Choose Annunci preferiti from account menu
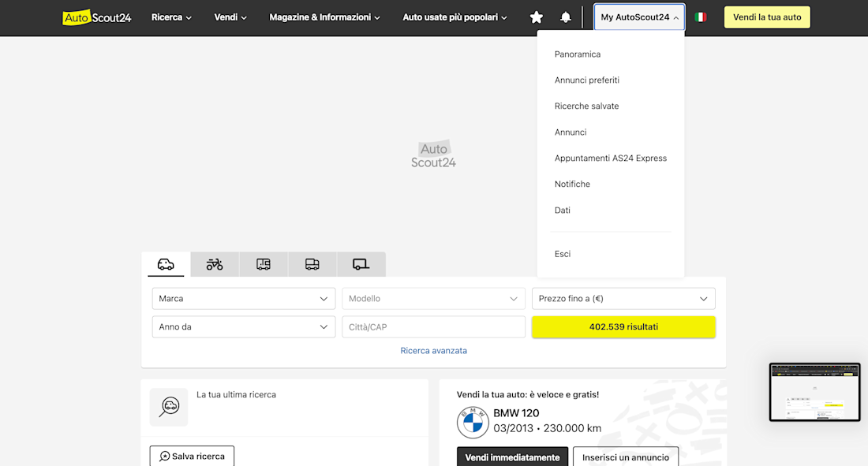The height and width of the screenshot is (466, 868). tap(587, 80)
